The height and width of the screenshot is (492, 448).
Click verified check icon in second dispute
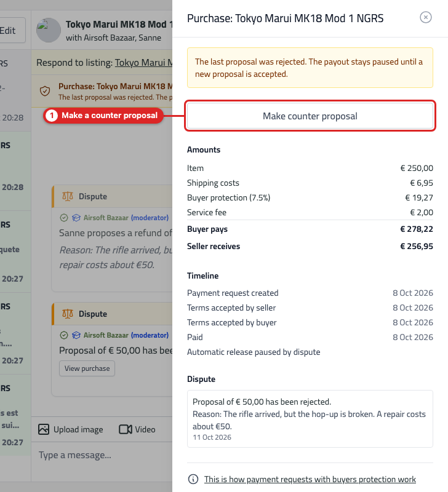pos(64,335)
